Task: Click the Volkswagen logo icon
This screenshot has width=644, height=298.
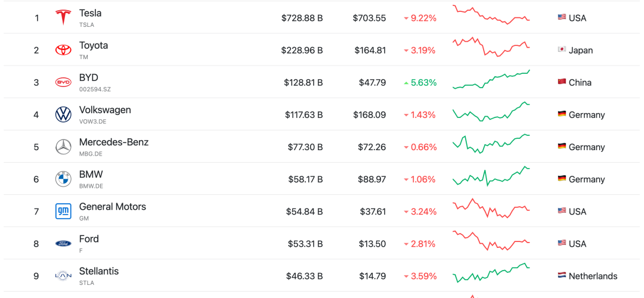Action: (x=63, y=114)
